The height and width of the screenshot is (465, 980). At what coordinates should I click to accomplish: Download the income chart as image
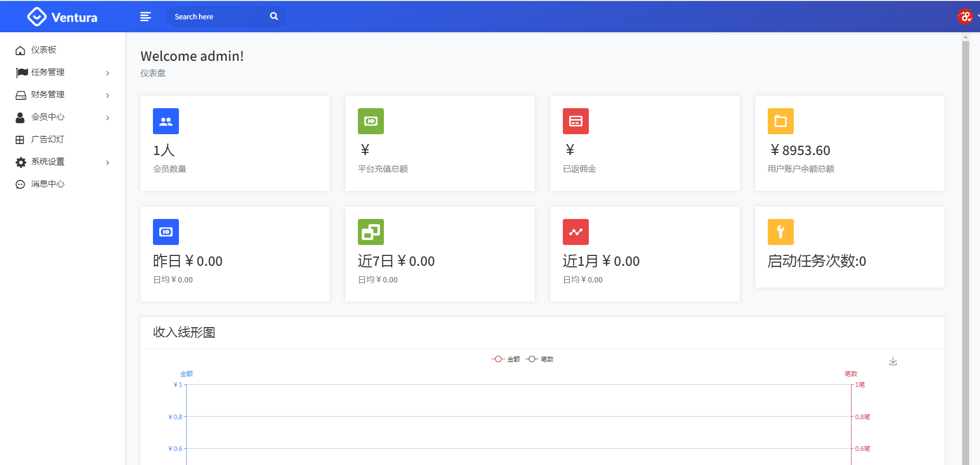(893, 361)
